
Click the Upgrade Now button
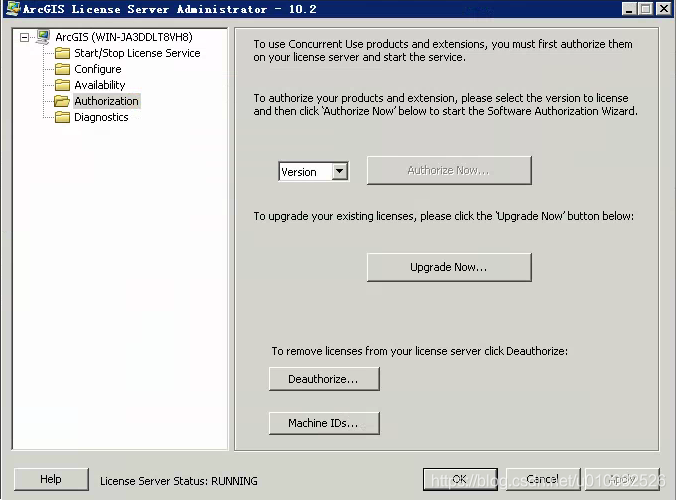pos(449,267)
